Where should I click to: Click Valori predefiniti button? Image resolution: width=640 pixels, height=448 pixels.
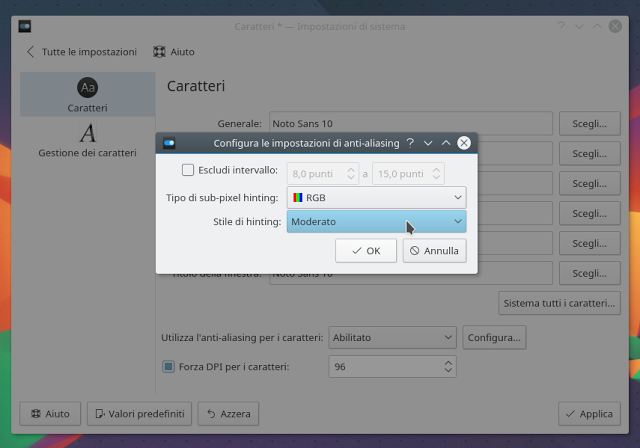pos(139,414)
